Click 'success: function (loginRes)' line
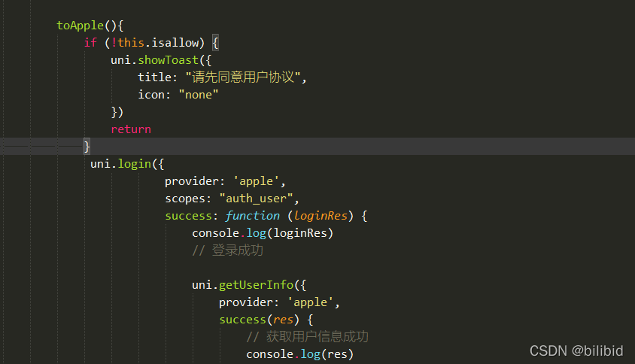635x364 pixels. 266,216
